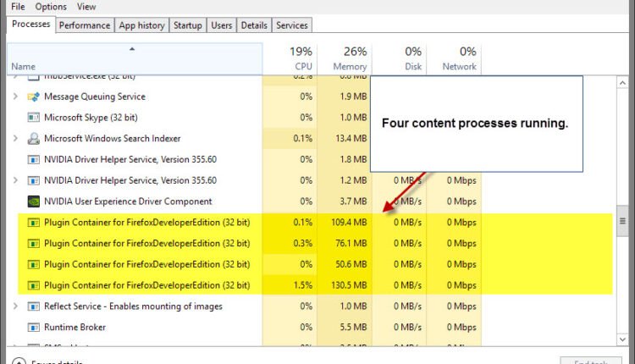This screenshot has height=364, width=635.
Task: Open the Options menu
Action: 51,7
